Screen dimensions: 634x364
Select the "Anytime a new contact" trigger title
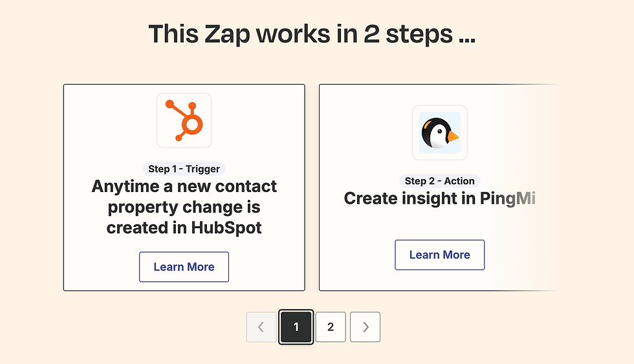point(184,187)
